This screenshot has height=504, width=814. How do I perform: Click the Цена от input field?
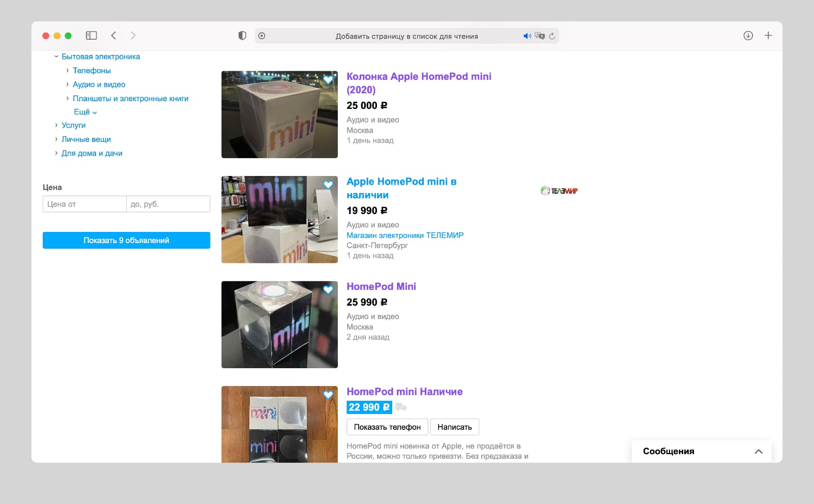point(84,204)
